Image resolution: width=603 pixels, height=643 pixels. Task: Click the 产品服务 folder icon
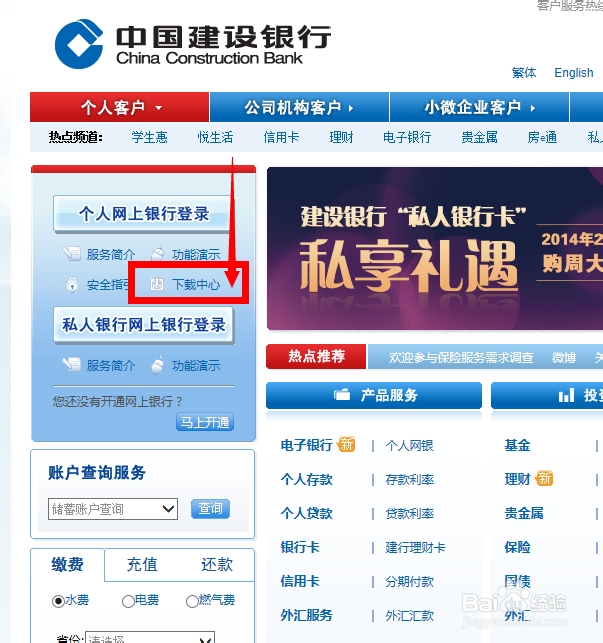click(x=342, y=395)
